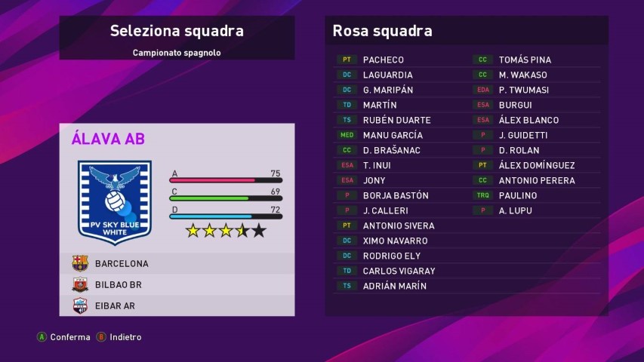Click the MED badge beside Manu García

(x=347, y=135)
